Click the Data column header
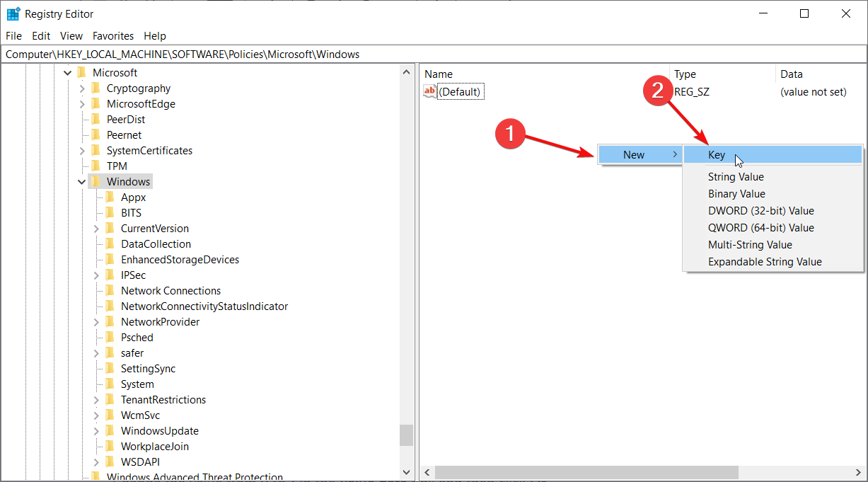The height and width of the screenshot is (482, 868). [821, 74]
